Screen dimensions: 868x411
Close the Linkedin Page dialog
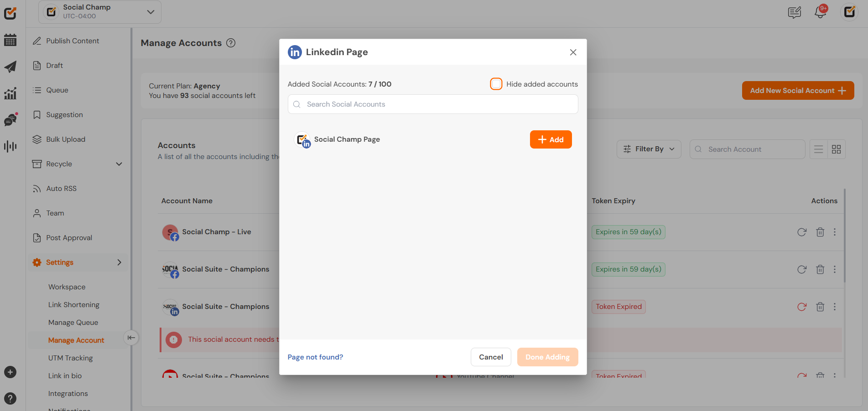[573, 52]
